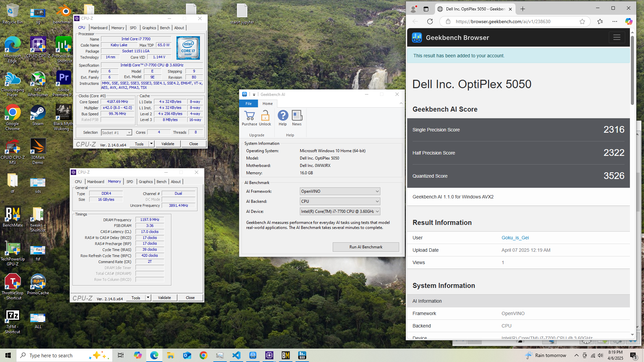Click the Geekbench Browser title link
This screenshot has width=644, height=362.
(x=457, y=38)
